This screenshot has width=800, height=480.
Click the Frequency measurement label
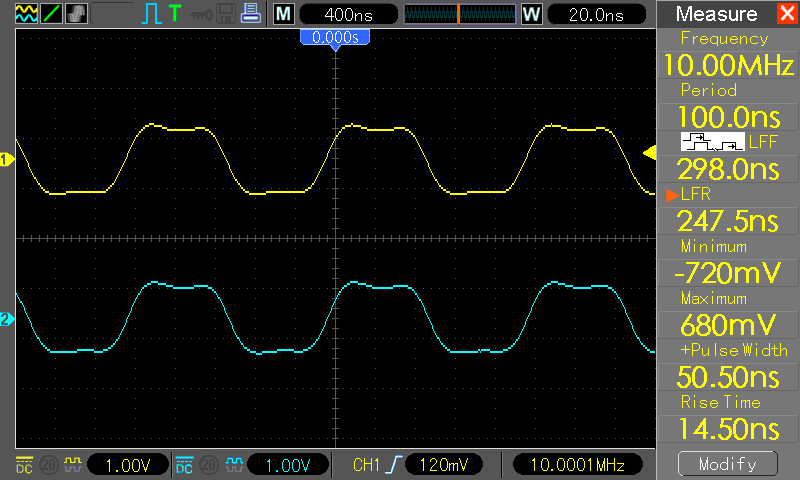pos(724,38)
